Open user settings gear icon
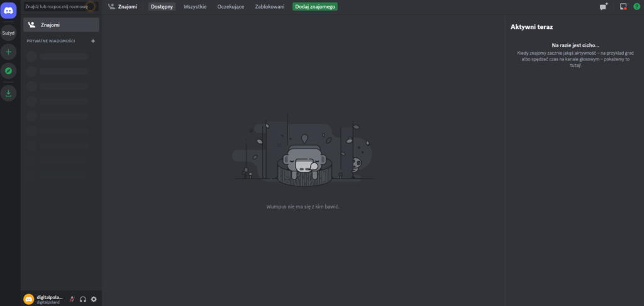This screenshot has width=644, height=306. pyautogui.click(x=94, y=300)
